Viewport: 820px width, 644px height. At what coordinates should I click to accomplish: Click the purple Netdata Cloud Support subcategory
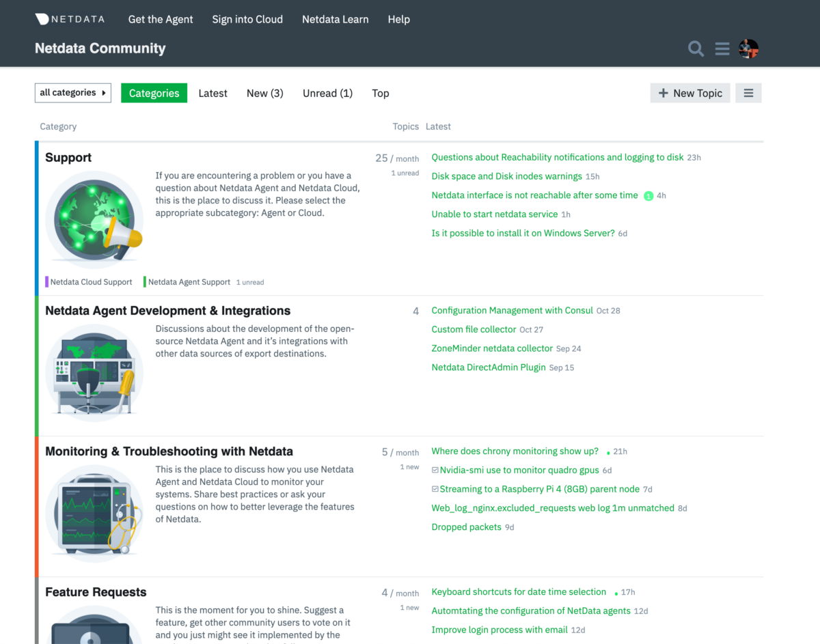coord(90,282)
